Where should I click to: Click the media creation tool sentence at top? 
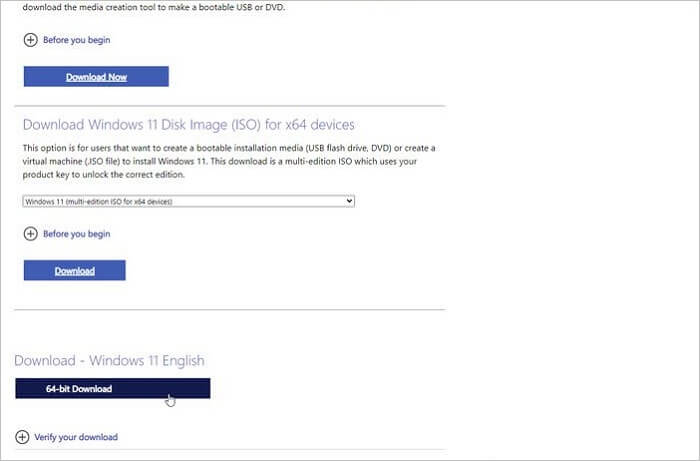(x=154, y=7)
